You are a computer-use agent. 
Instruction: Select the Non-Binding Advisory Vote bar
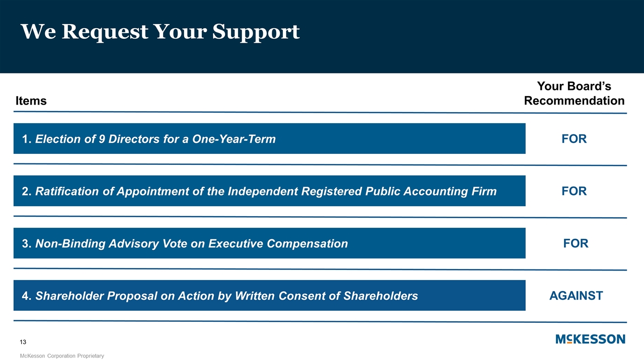[269, 243]
